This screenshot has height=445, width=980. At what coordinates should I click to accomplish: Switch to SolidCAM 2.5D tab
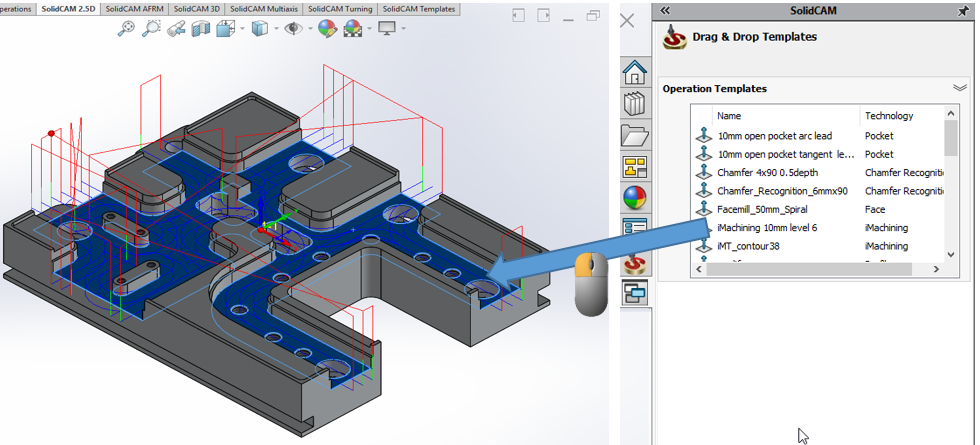coord(68,9)
